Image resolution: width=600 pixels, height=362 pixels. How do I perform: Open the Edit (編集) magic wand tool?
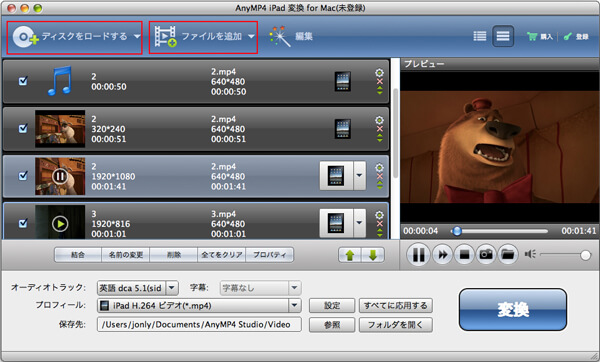tap(291, 37)
